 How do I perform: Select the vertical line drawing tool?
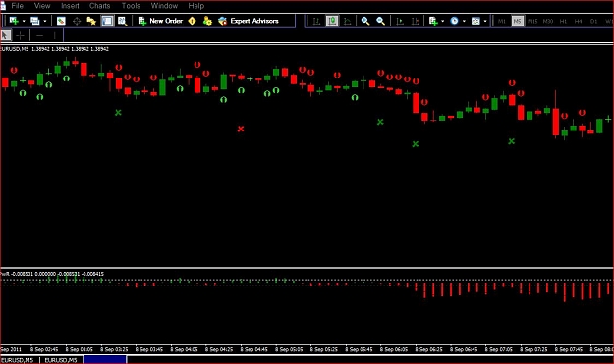pyautogui.click(x=54, y=35)
